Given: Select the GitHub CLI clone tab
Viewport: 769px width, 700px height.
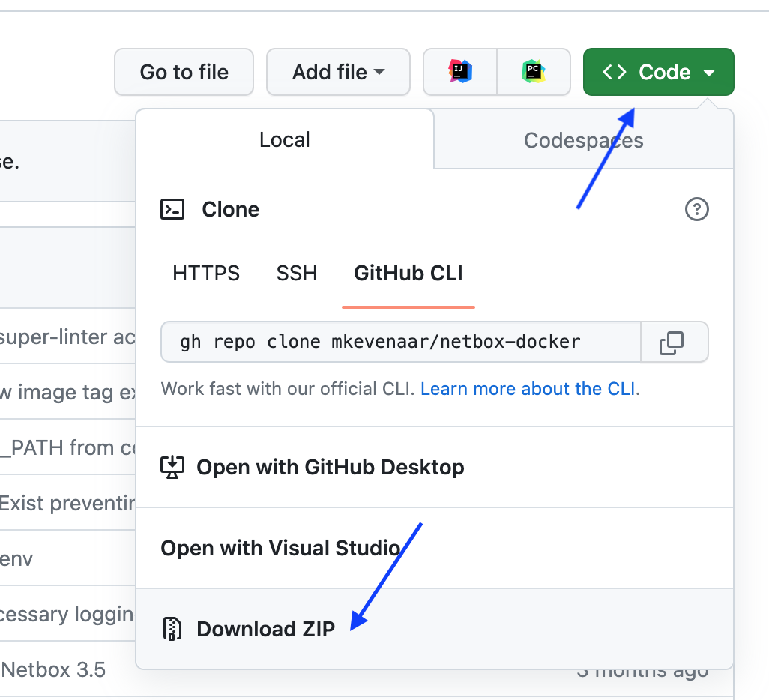Looking at the screenshot, I should point(408,273).
